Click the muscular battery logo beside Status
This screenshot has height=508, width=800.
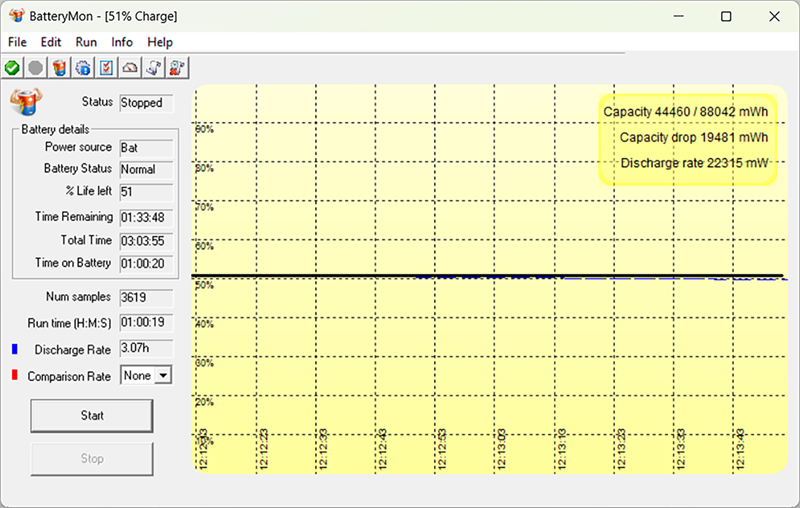click(26, 101)
